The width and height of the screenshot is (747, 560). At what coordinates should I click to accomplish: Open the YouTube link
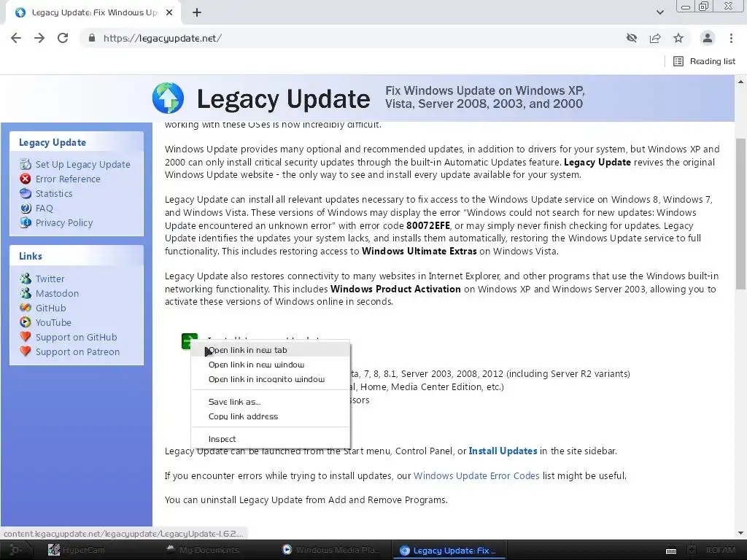pyautogui.click(x=53, y=322)
